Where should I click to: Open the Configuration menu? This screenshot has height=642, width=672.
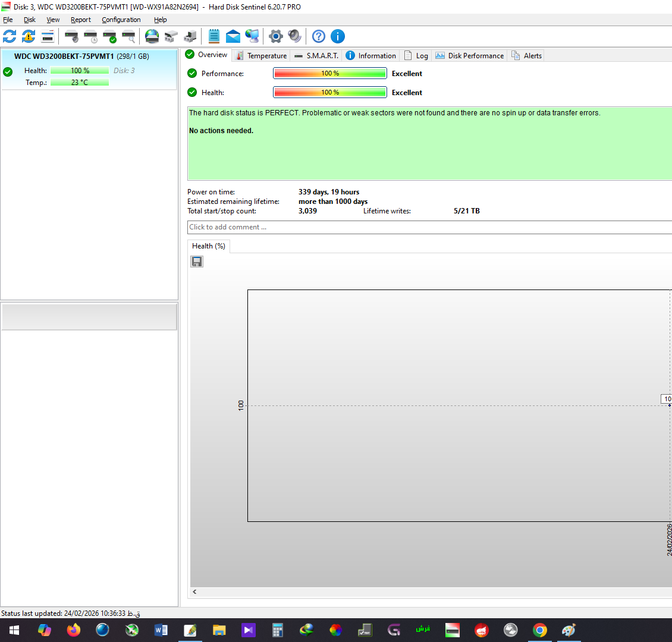click(121, 20)
